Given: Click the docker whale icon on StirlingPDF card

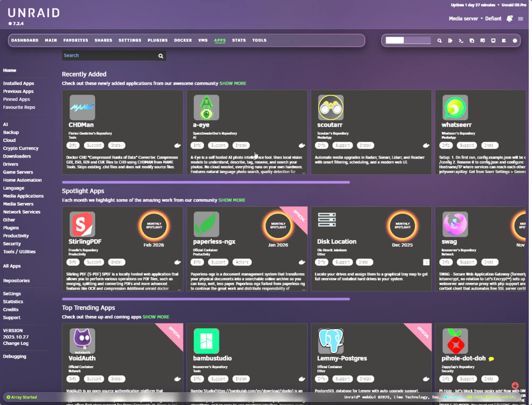Looking at the screenshot, I should tap(178, 262).
